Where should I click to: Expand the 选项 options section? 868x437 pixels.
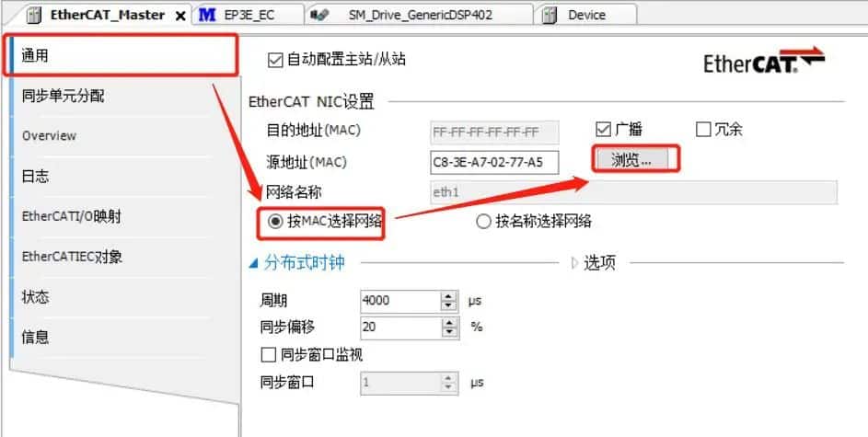click(x=574, y=263)
